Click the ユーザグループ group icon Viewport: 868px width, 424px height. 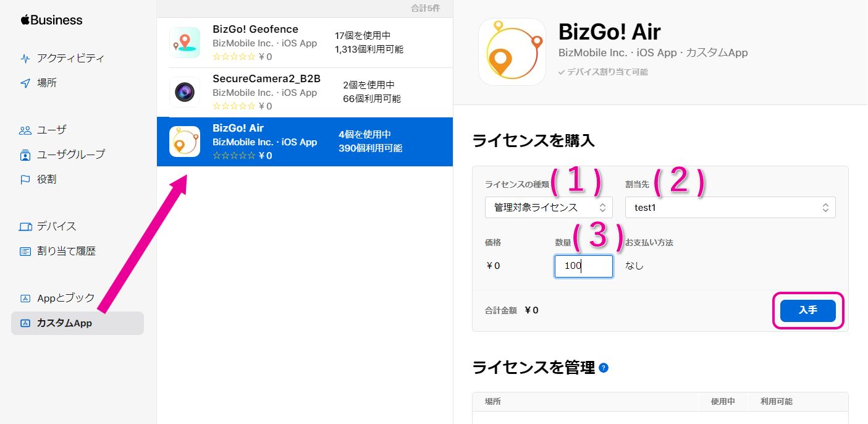[25, 155]
